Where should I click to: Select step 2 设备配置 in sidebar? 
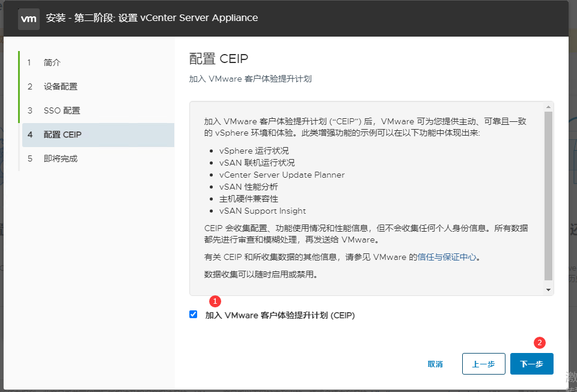click(60, 87)
